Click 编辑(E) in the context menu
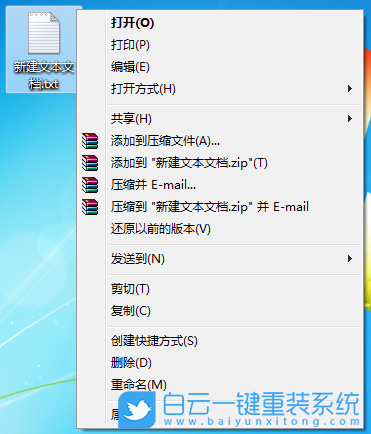Screen dimensions: 371x434 coord(220,67)
